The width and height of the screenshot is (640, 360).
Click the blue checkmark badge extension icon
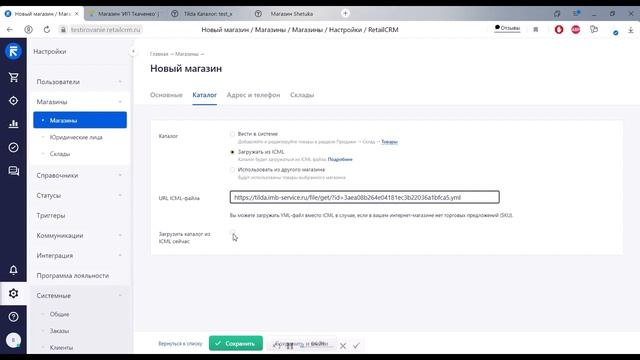point(616,32)
